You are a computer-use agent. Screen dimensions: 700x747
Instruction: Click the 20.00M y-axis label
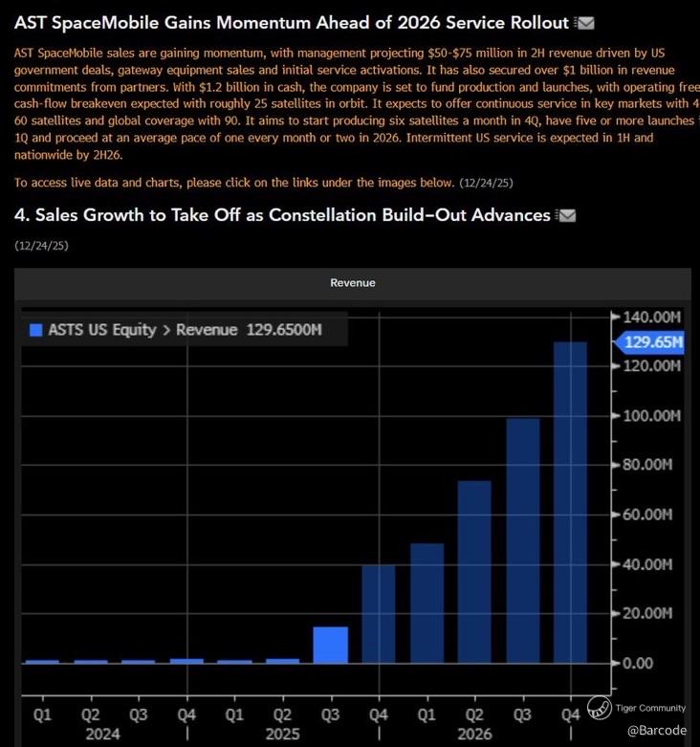647,613
